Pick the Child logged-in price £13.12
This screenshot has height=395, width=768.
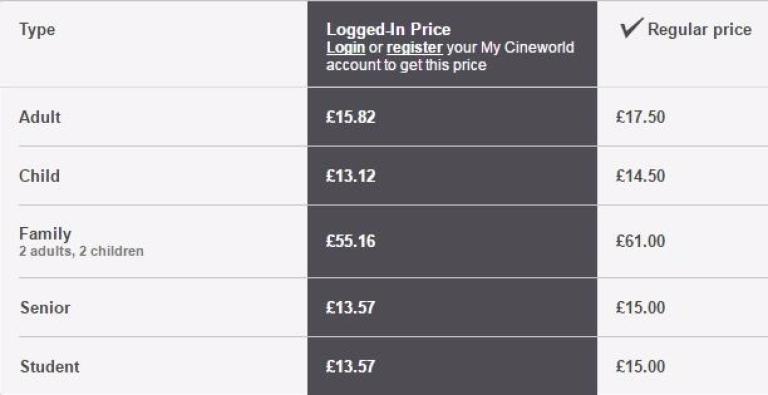pyautogui.click(x=351, y=176)
